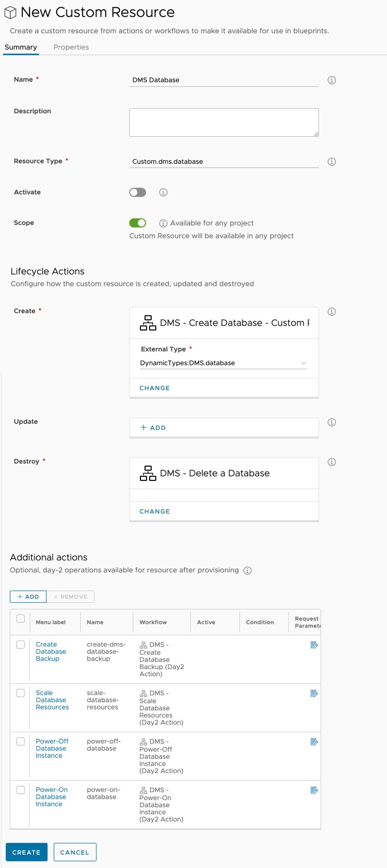Click the info icon next to Name field

coord(331,80)
